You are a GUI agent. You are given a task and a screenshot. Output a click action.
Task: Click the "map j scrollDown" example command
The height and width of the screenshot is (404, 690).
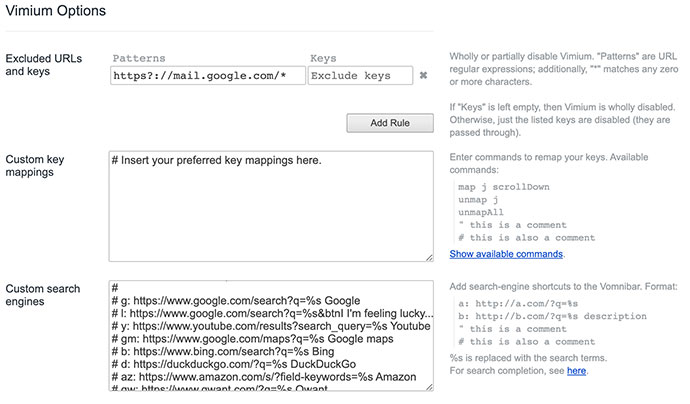click(x=504, y=187)
